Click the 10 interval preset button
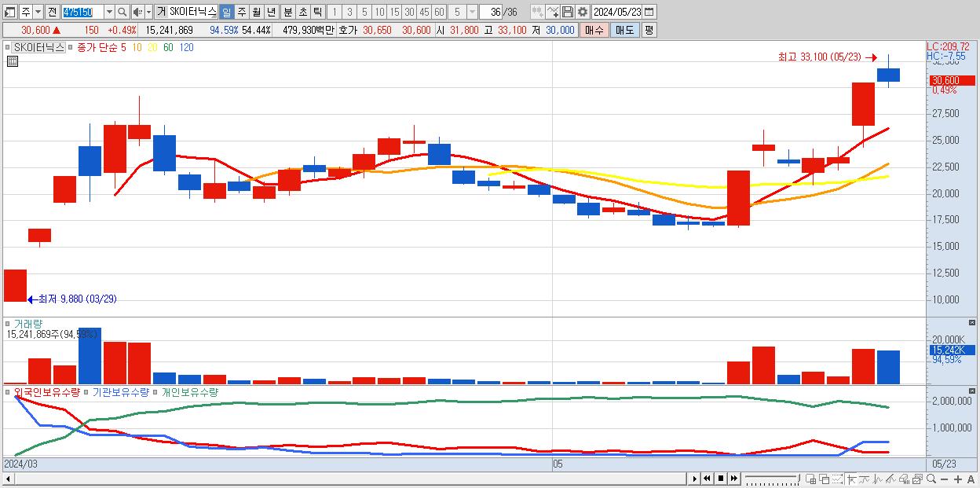This screenshot has height=488, width=980. coord(379,12)
